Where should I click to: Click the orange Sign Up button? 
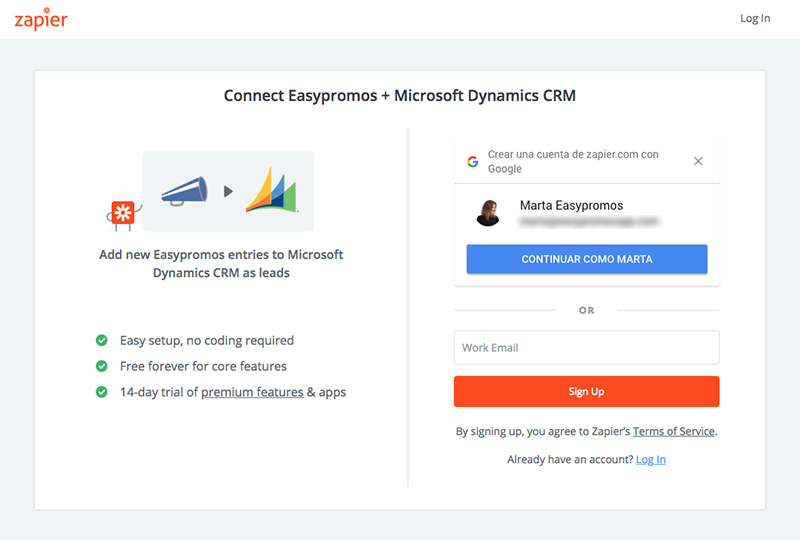[x=587, y=391]
